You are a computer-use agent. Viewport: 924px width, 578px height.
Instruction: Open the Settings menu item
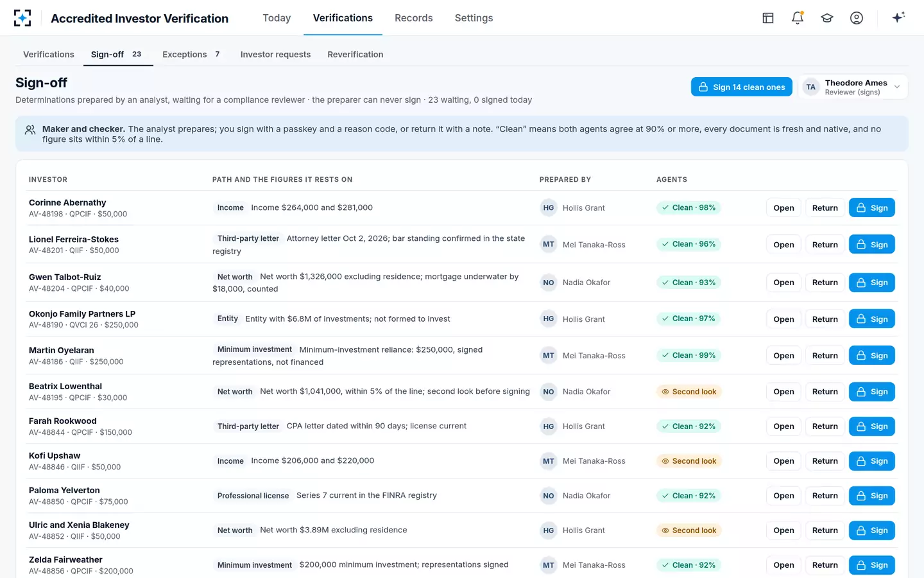(x=474, y=18)
